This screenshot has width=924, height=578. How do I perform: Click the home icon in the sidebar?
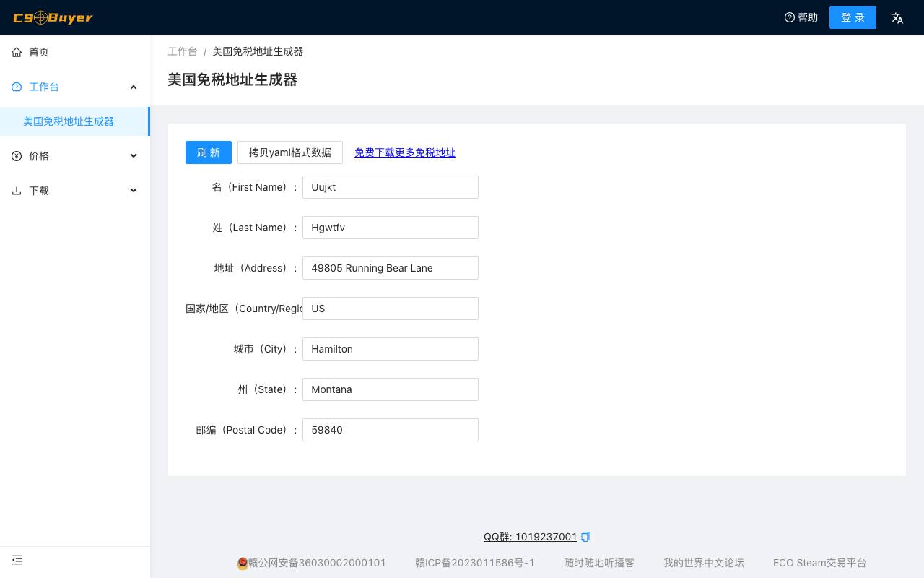(x=17, y=52)
